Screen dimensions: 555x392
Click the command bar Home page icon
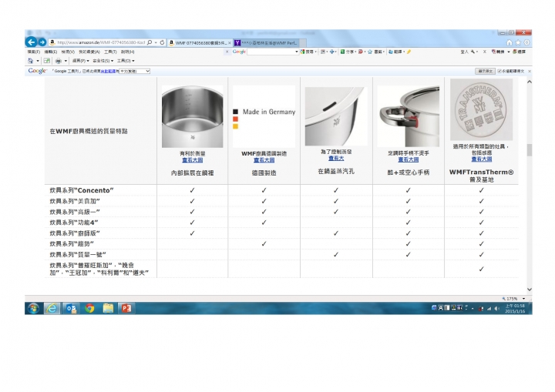point(31,61)
